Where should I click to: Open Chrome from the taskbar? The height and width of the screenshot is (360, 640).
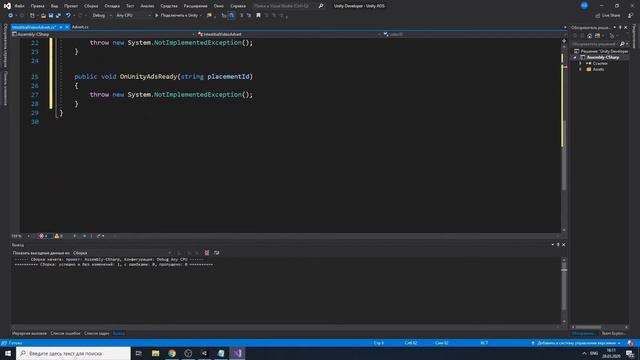pos(172,353)
